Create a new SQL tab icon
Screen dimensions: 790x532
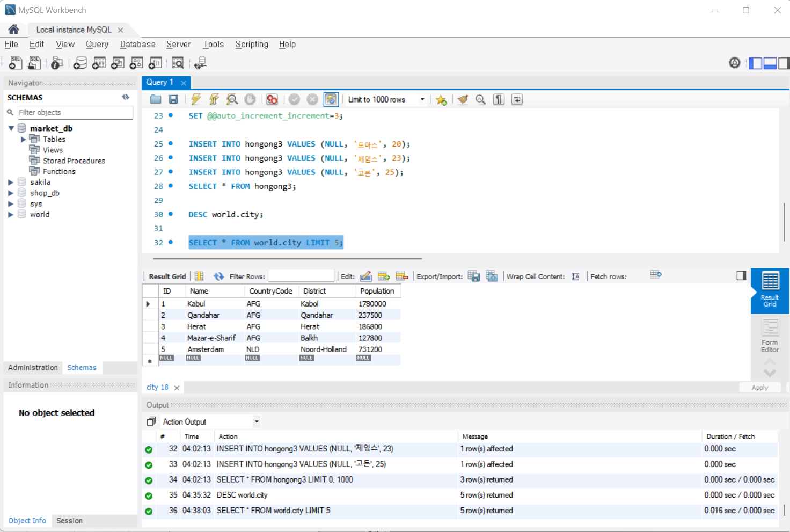pyautogui.click(x=16, y=63)
